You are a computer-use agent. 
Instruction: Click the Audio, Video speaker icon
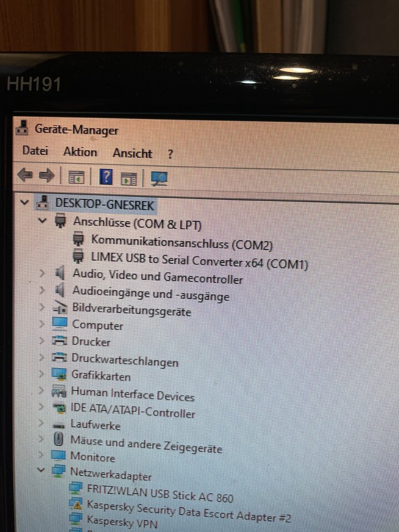click(x=60, y=273)
